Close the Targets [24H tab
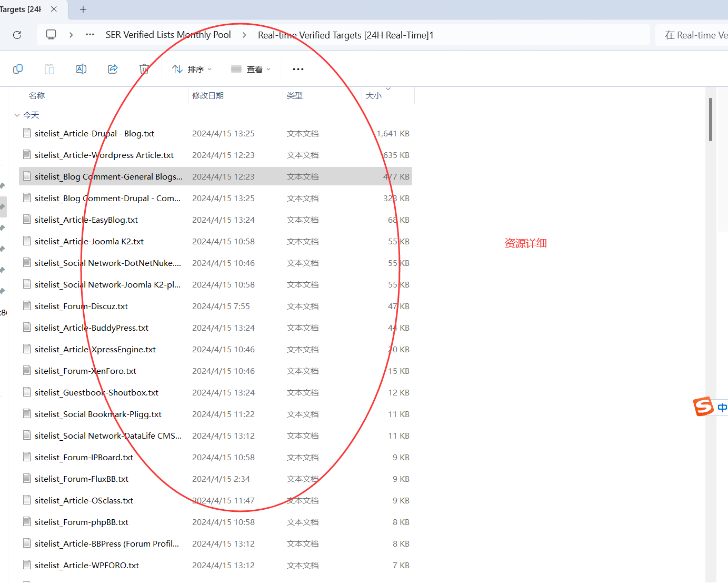Screen dimensions: 728x584 pyautogui.click(x=54, y=9)
